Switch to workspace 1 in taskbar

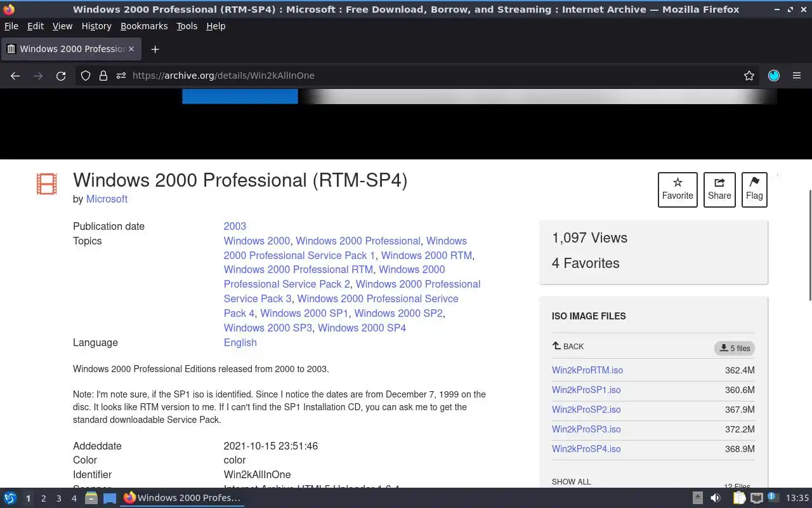[28, 498]
